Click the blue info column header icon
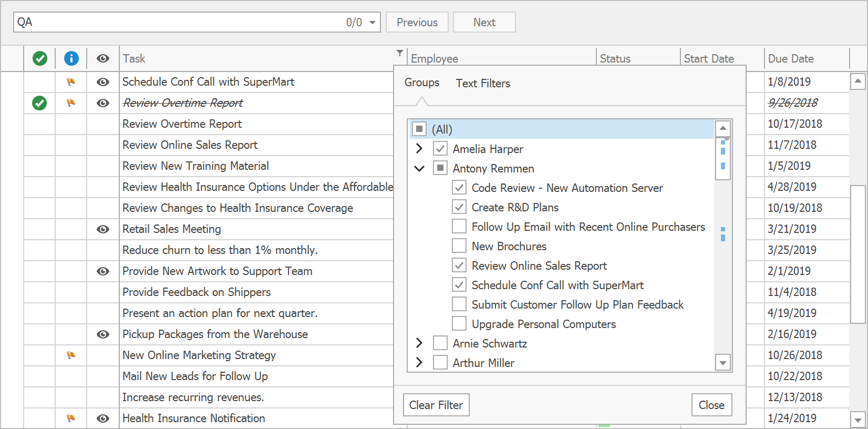 pos(71,58)
